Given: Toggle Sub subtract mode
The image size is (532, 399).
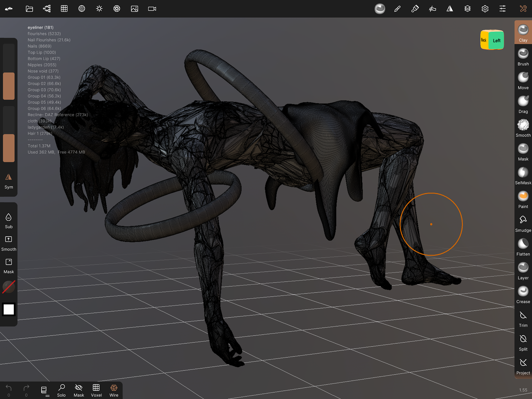Looking at the screenshot, I should [x=9, y=220].
